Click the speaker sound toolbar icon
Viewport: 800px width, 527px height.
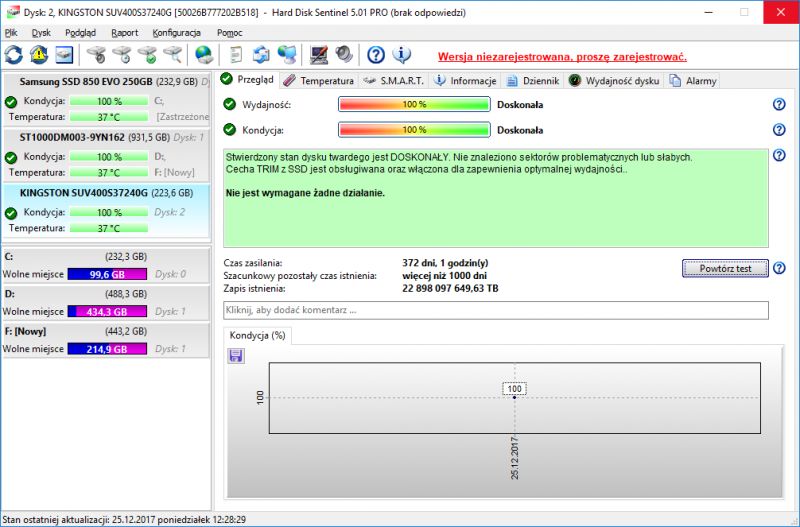(344, 55)
